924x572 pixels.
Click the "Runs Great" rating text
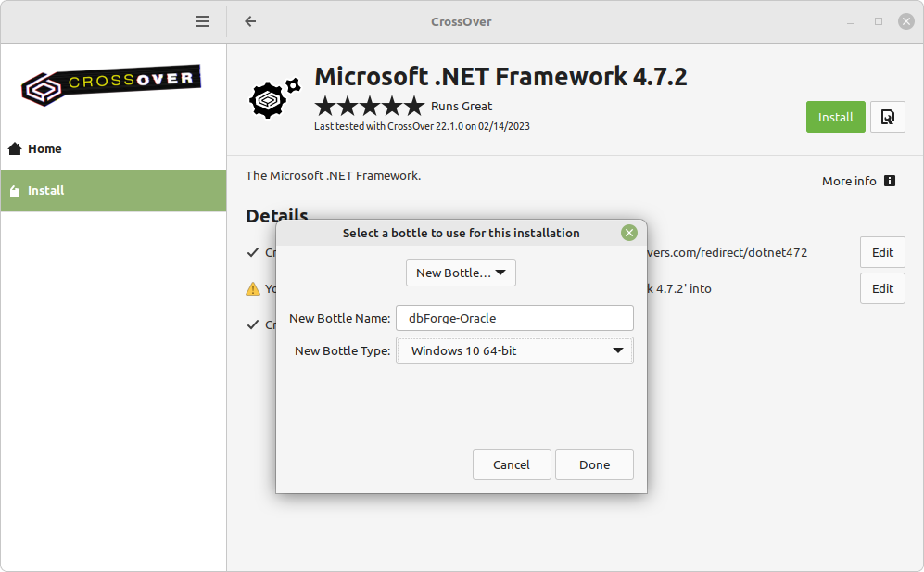[x=462, y=106]
